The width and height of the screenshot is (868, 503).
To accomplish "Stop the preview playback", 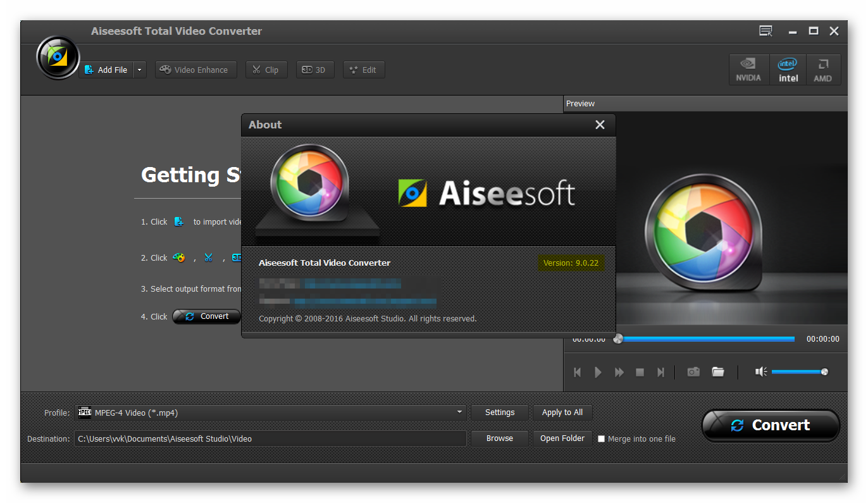I will (x=640, y=372).
